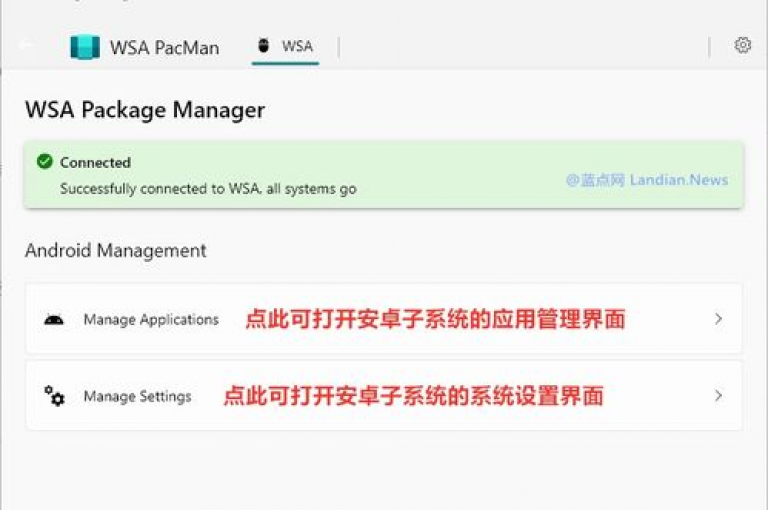The image size is (768, 510).
Task: Click the green Connected checkmark icon
Action: [x=45, y=161]
